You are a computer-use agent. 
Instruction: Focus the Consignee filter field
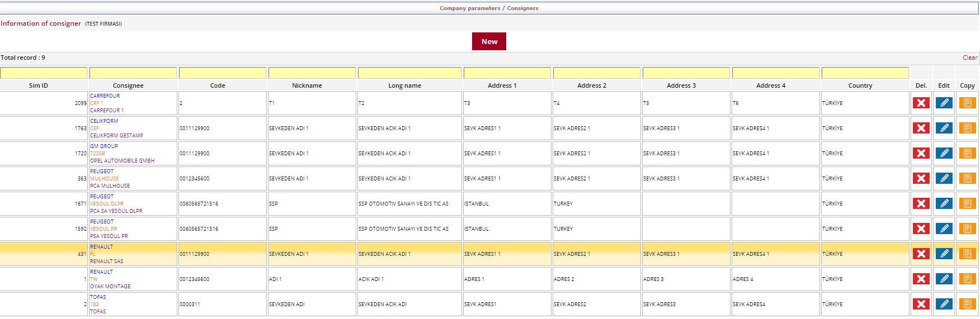pos(133,73)
